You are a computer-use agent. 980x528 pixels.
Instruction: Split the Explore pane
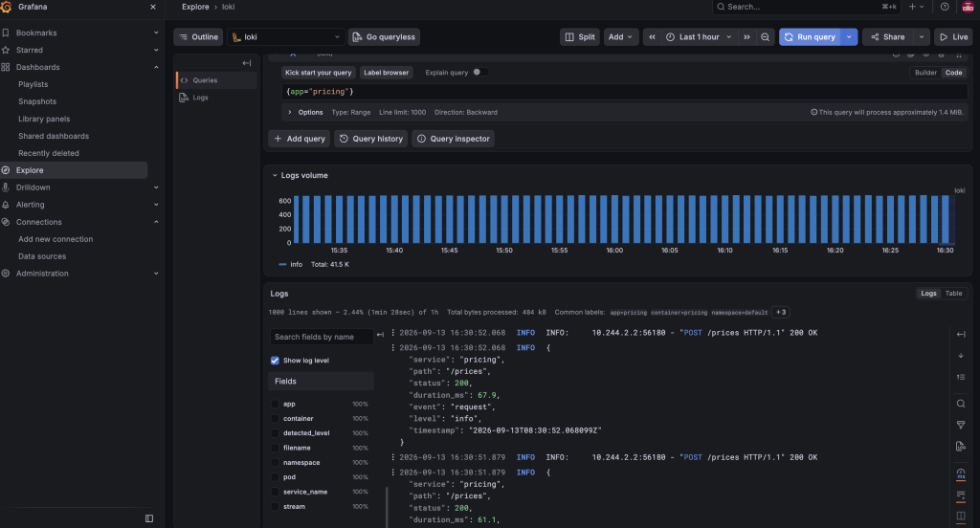coord(579,37)
